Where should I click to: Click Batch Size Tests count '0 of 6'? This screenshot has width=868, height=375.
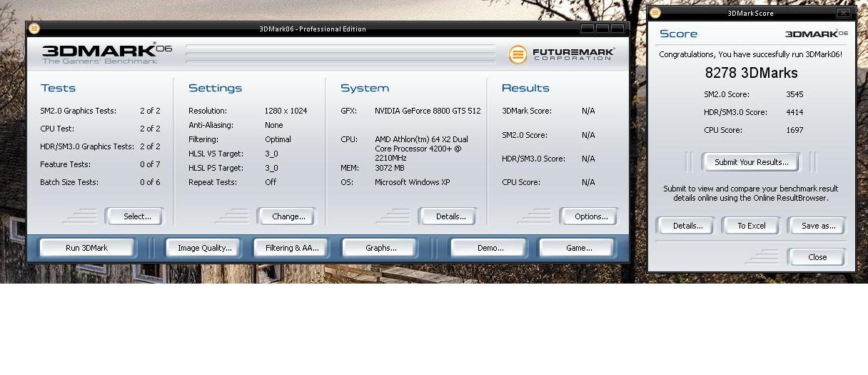click(150, 182)
